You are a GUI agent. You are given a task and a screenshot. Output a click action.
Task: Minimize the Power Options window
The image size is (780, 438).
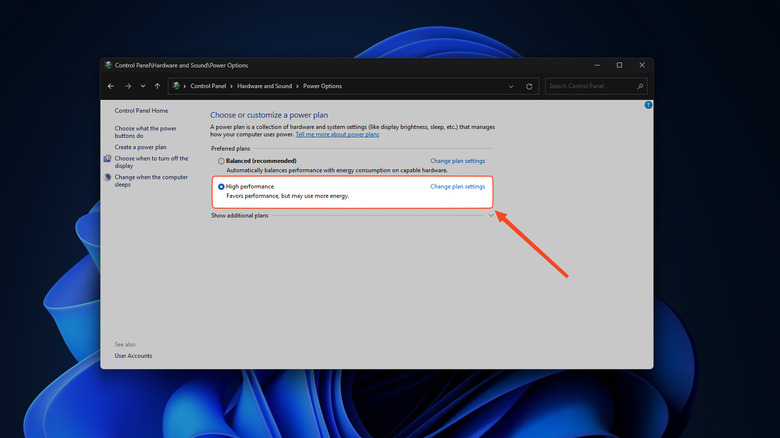(597, 65)
